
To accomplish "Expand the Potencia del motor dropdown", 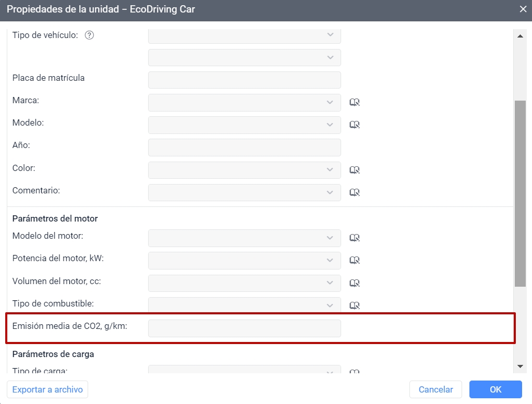I will pyautogui.click(x=244, y=260).
